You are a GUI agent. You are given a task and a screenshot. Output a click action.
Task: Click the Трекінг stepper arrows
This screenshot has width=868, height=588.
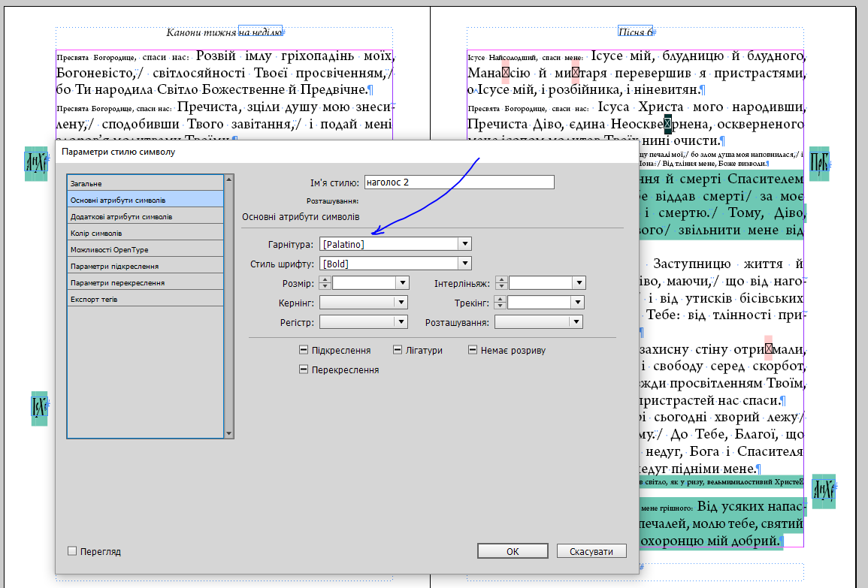click(x=501, y=302)
